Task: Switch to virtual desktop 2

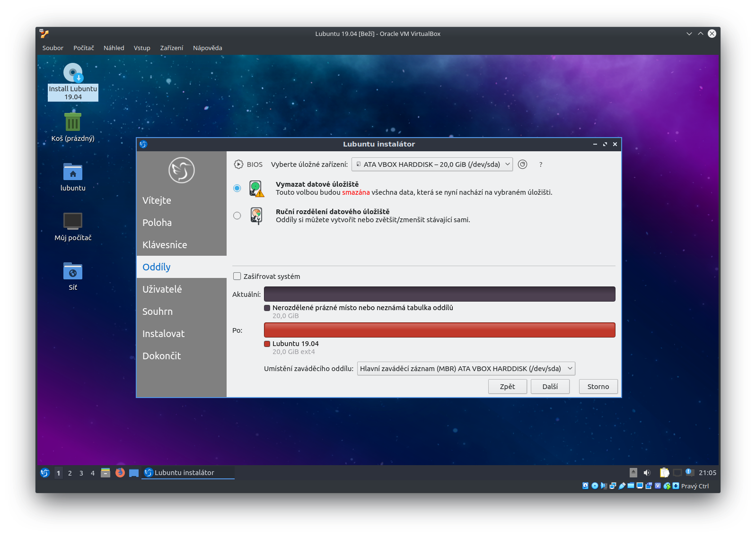Action: tap(70, 473)
